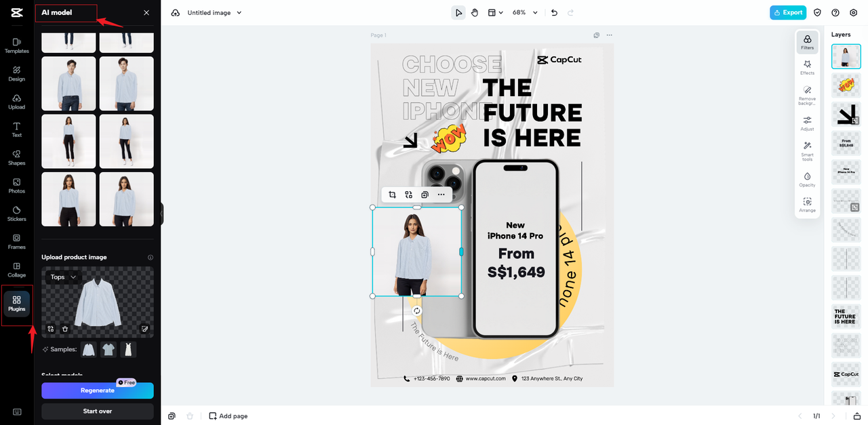This screenshot has height=425, width=868.
Task: Select the WOW sticker layer thumbnail
Action: click(x=846, y=85)
